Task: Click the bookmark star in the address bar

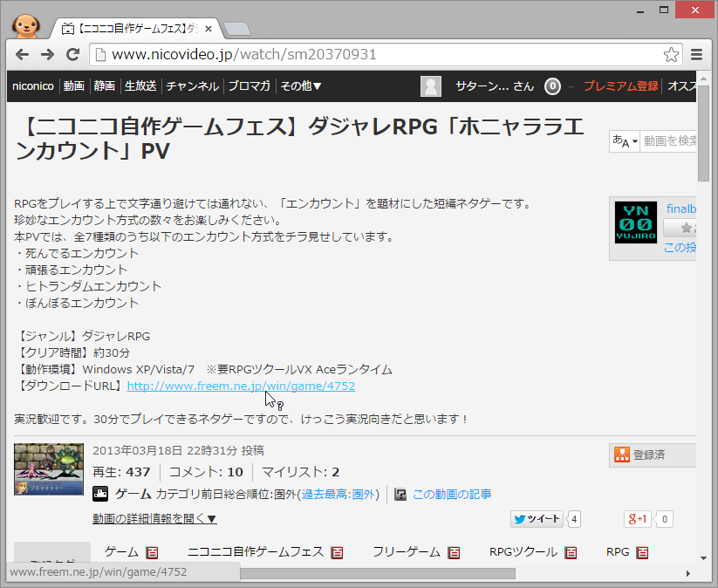Action: (x=671, y=54)
